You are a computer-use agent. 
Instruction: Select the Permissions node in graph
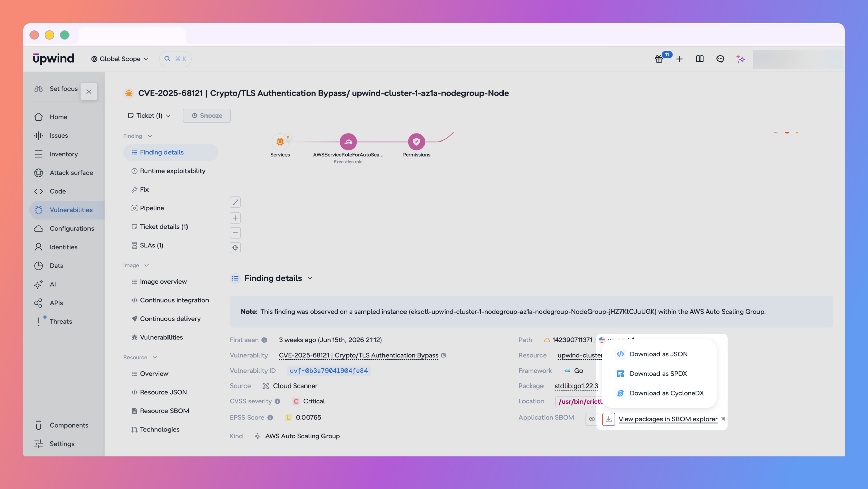[x=416, y=142]
